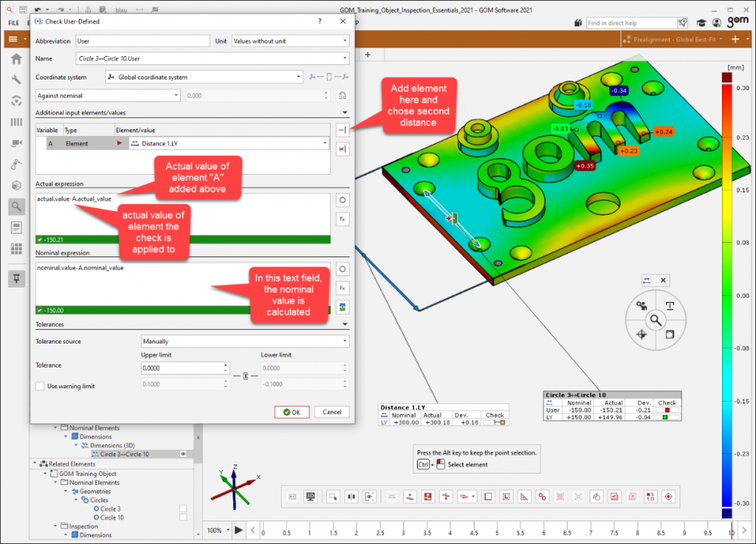
Task: Click the 3D view icon in bottom toolbar
Action: pyautogui.click(x=310, y=496)
